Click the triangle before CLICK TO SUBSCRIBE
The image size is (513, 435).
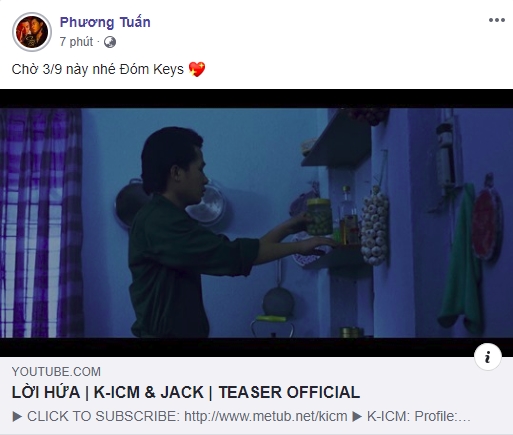tap(17, 416)
